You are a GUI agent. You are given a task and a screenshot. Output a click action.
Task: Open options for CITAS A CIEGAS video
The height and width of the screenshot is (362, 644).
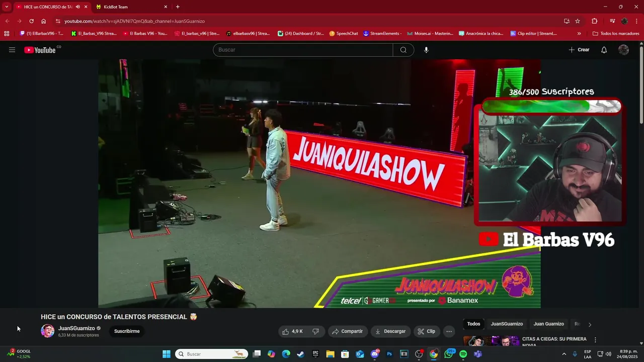click(x=595, y=340)
